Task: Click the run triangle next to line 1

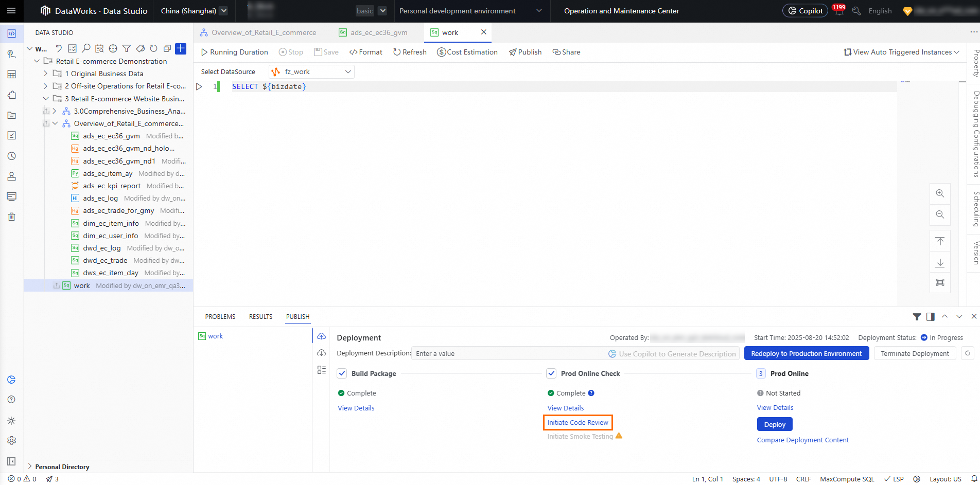Action: [199, 86]
